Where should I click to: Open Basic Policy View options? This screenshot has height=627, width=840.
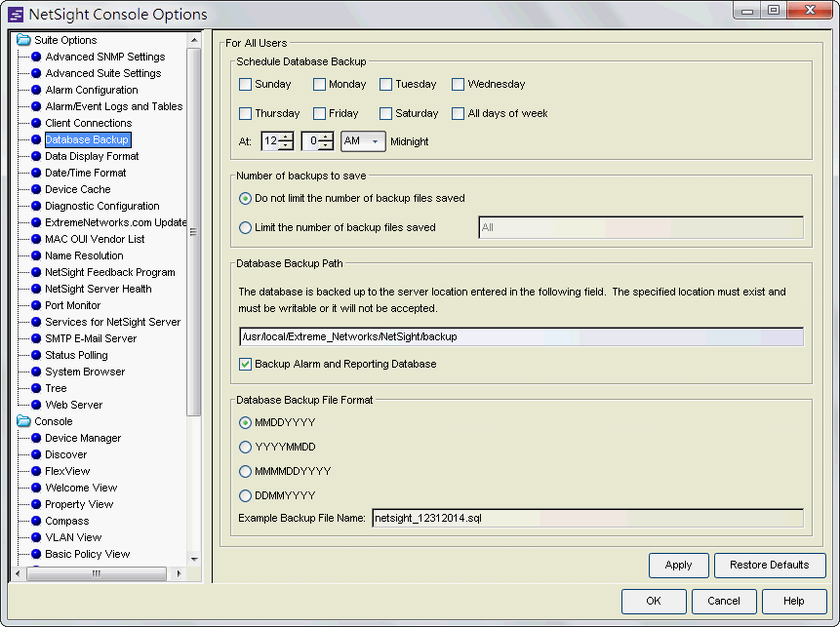[88, 555]
